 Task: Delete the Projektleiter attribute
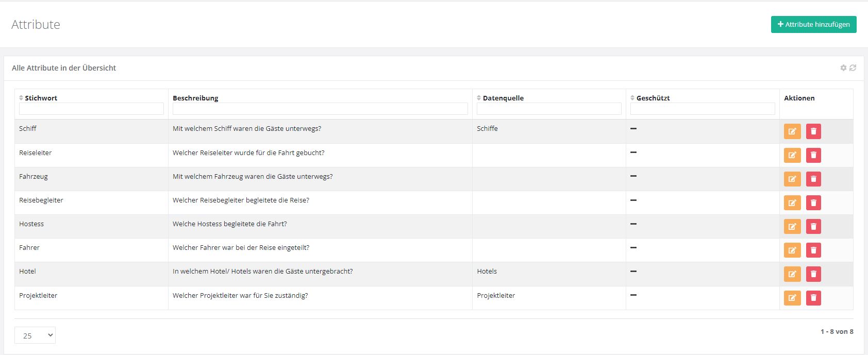pyautogui.click(x=813, y=298)
